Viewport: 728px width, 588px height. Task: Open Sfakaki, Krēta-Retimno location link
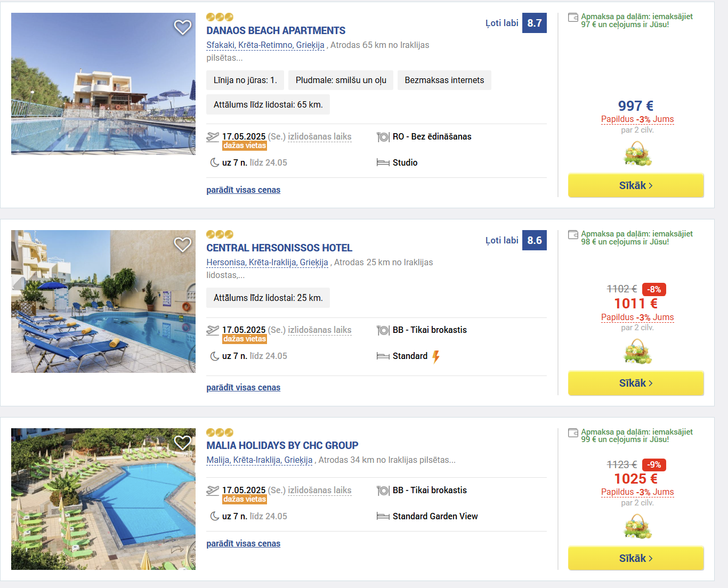[x=265, y=45]
